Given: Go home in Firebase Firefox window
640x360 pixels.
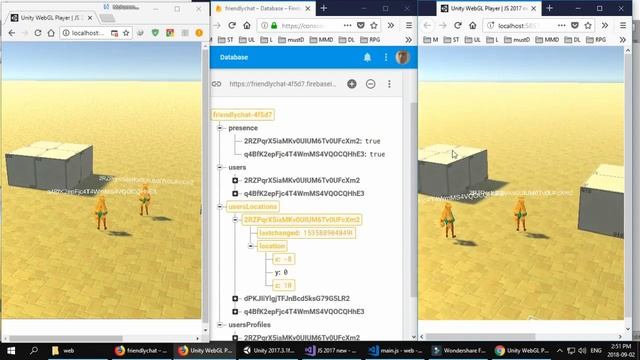Looking at the screenshot, I should (247, 25).
